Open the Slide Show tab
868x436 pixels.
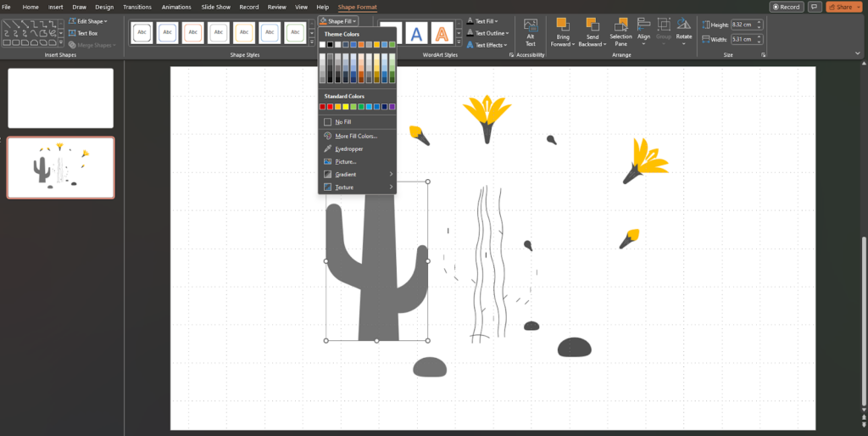[217, 7]
